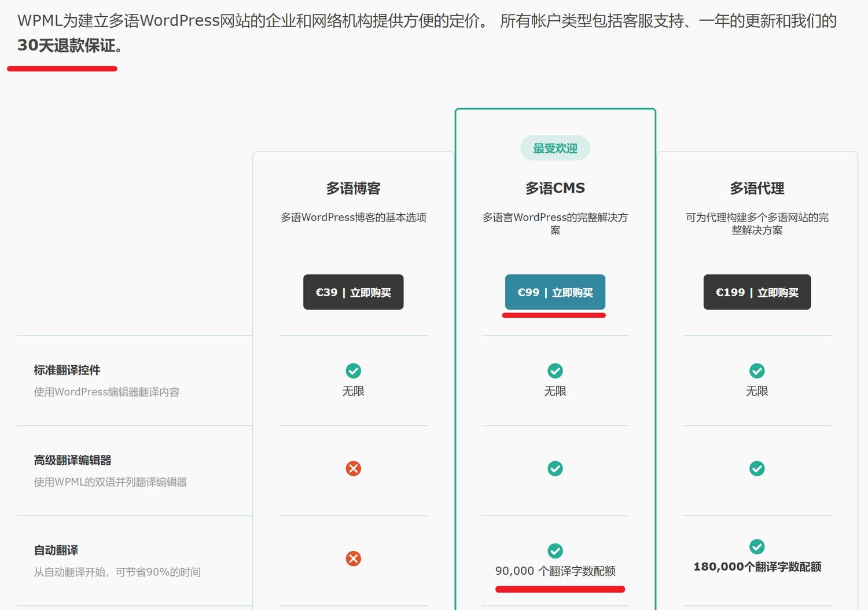Click green check for 多语代理 高级翻译编辑器
Screen dimensions: 868x610
(757, 468)
